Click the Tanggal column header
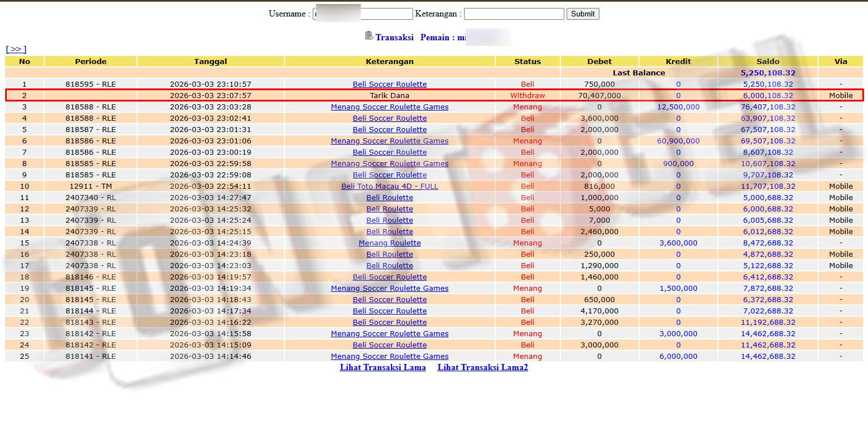The width and height of the screenshot is (868, 424). (210, 61)
